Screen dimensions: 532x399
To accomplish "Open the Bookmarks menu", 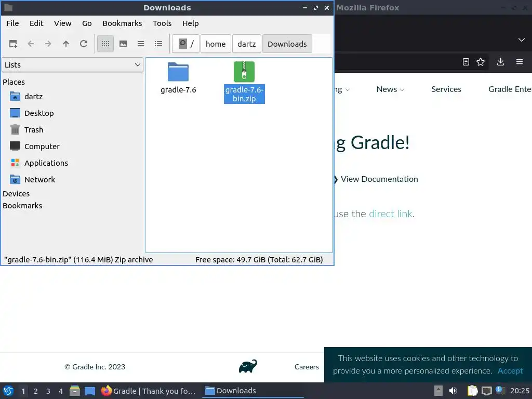I will click(x=122, y=23).
